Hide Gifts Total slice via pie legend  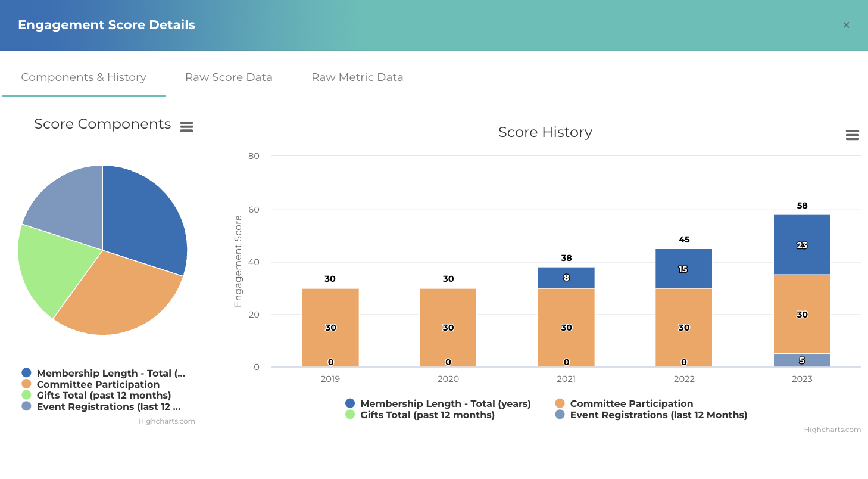(104, 396)
